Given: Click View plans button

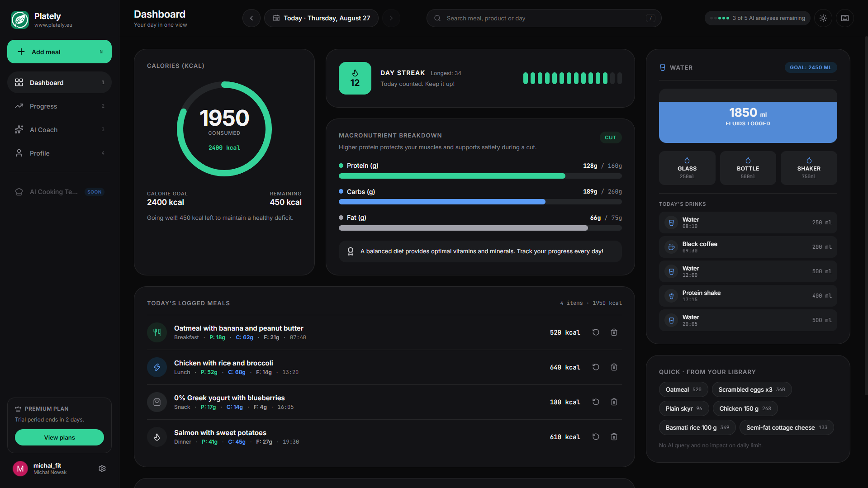Looking at the screenshot, I should coord(59,437).
